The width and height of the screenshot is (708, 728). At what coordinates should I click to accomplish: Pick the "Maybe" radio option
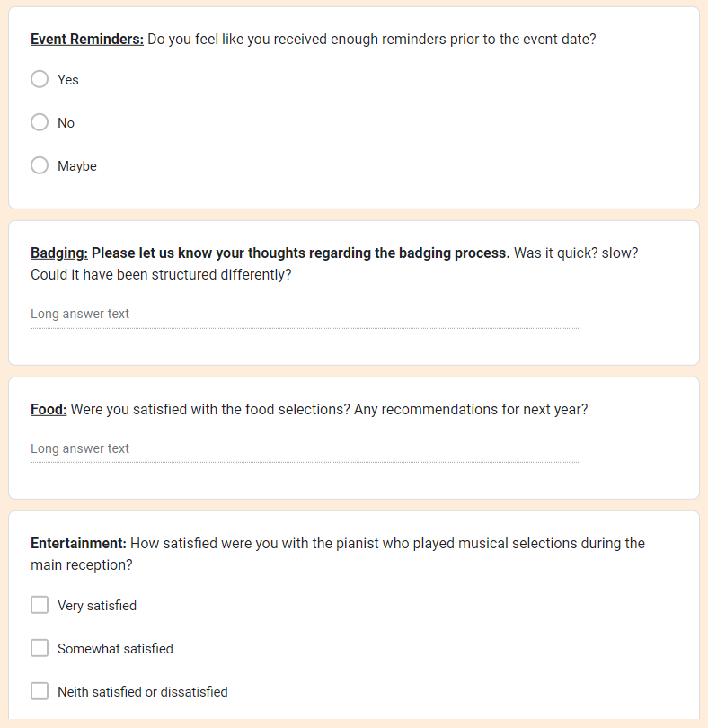pos(40,165)
